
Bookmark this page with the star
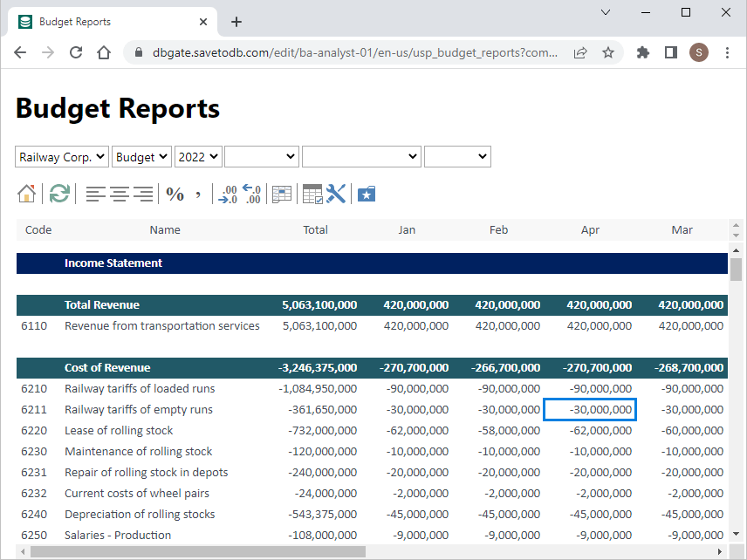point(608,52)
